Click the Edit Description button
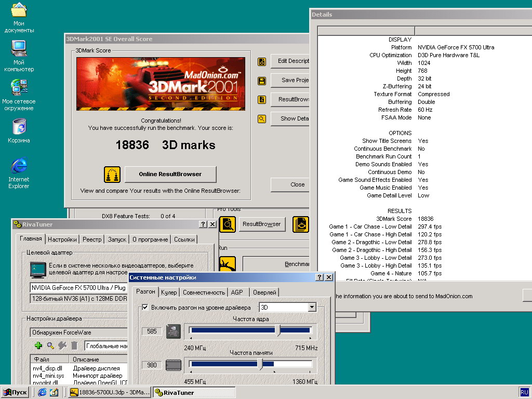This screenshot has width=532, height=399. pyautogui.click(x=290, y=61)
